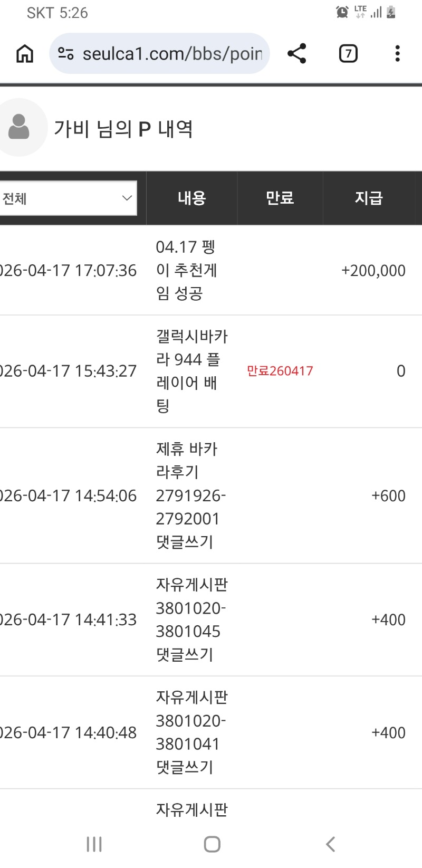Tap the share icon
This screenshot has width=422, height=868.
click(297, 53)
